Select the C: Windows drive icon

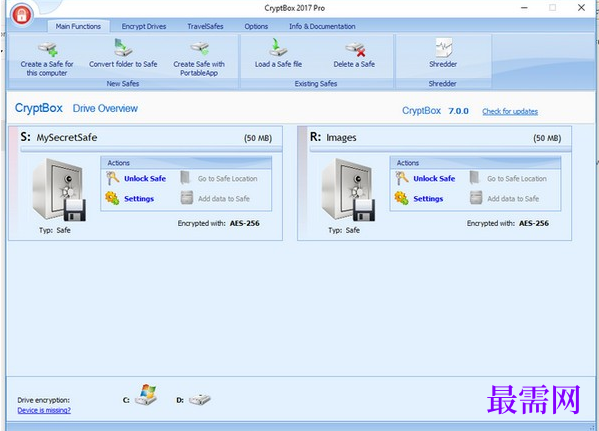click(x=147, y=395)
